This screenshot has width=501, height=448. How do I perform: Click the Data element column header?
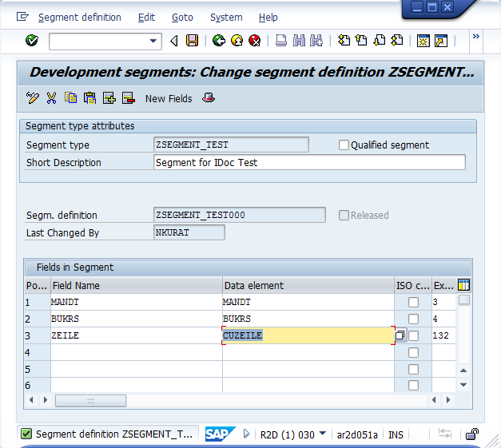tap(308, 285)
